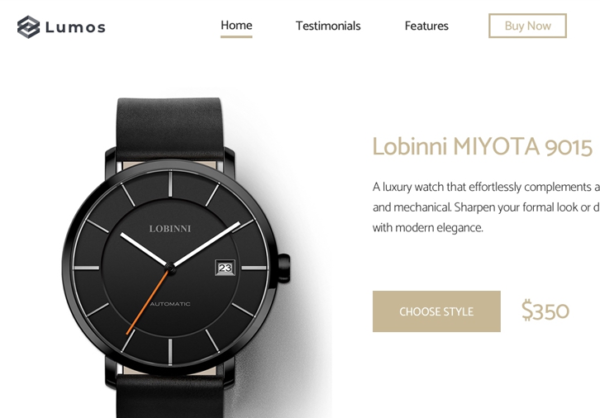Click the orange second hand
600x418 pixels.
[147, 302]
